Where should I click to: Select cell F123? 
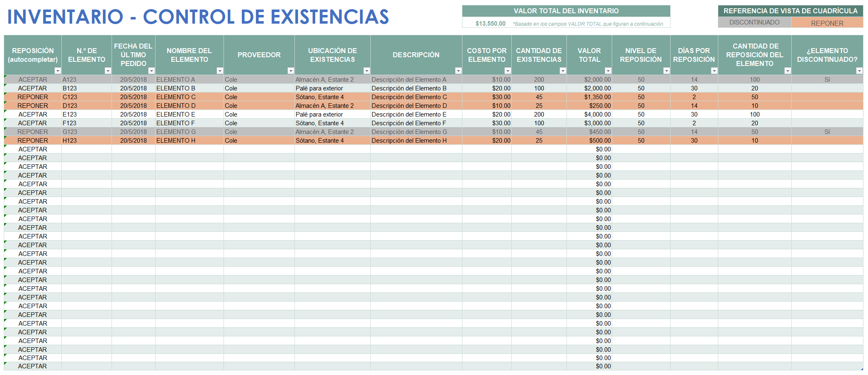tap(87, 123)
